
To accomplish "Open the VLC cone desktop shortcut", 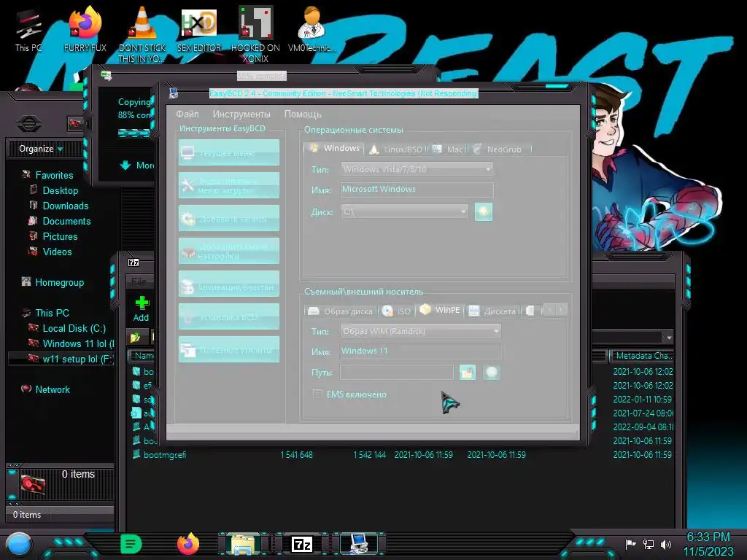I will pyautogui.click(x=142, y=34).
